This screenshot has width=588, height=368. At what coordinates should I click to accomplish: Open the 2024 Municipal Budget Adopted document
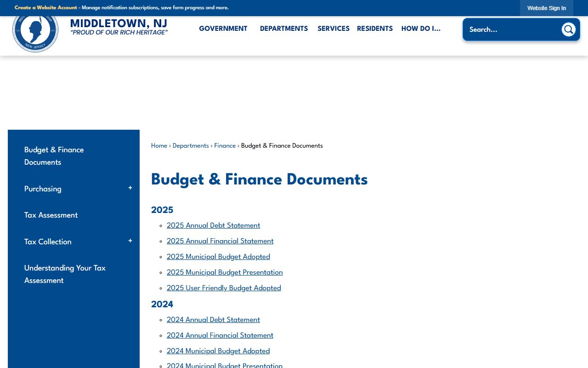tap(218, 351)
